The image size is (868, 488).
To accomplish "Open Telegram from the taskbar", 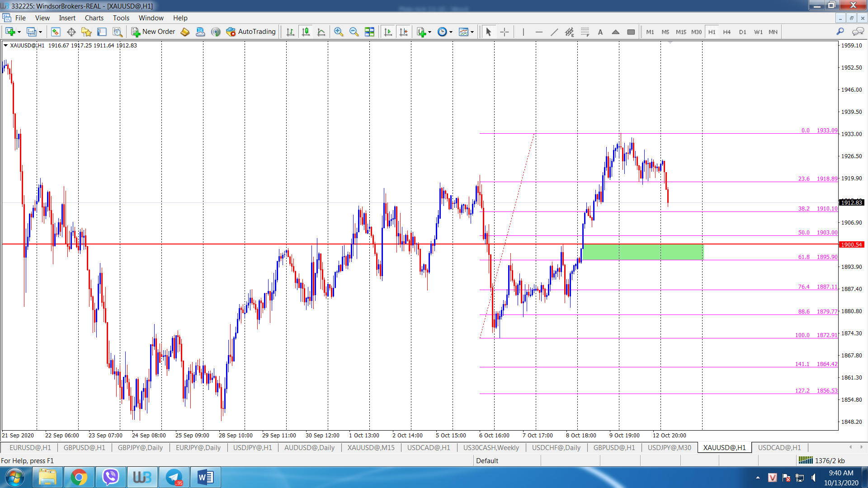I will [x=174, y=477].
